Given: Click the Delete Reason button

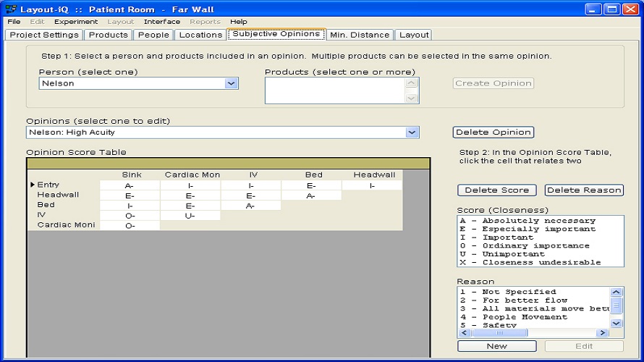Looking at the screenshot, I should pos(584,190).
